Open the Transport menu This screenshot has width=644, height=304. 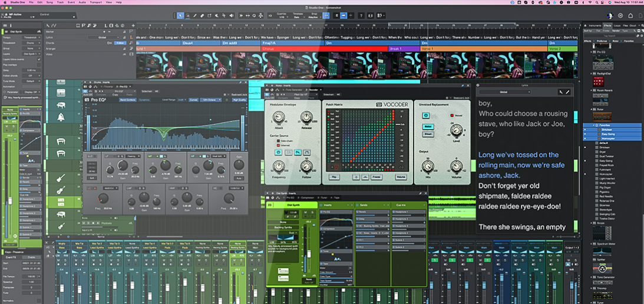click(x=95, y=2)
